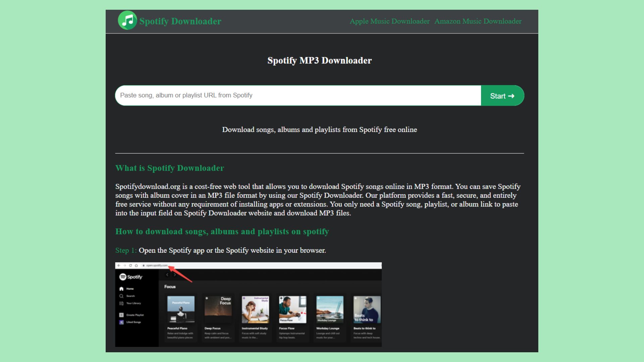This screenshot has width=644, height=362.
Task: Click the 'Focus' section title in tutorial image
Action: [x=170, y=287]
